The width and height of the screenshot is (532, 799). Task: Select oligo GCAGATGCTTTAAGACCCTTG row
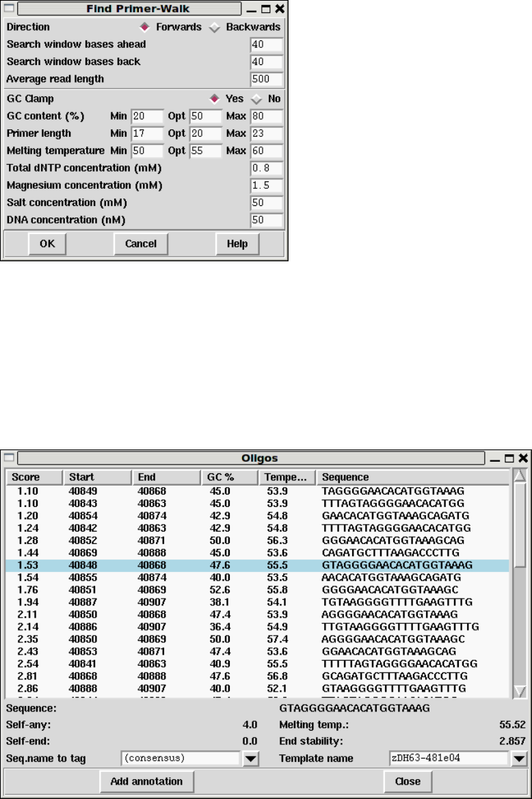click(x=257, y=676)
